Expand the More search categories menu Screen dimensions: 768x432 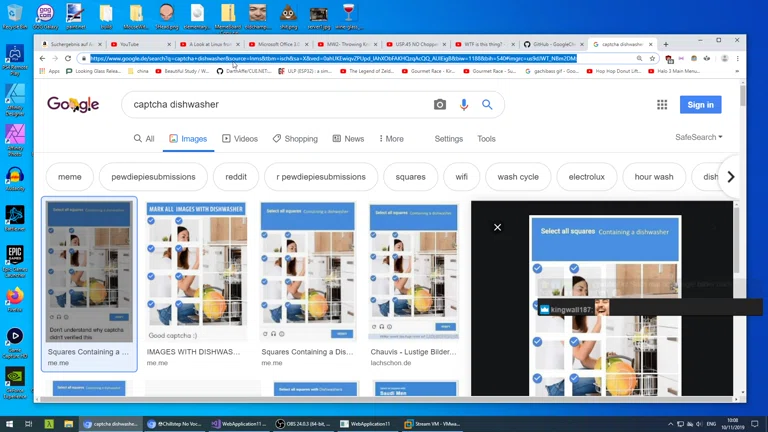click(391, 139)
